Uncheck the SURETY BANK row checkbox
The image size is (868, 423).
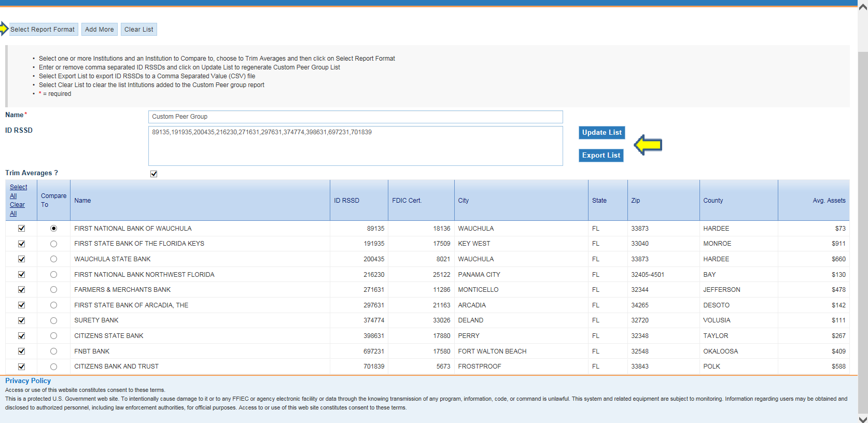click(21, 320)
